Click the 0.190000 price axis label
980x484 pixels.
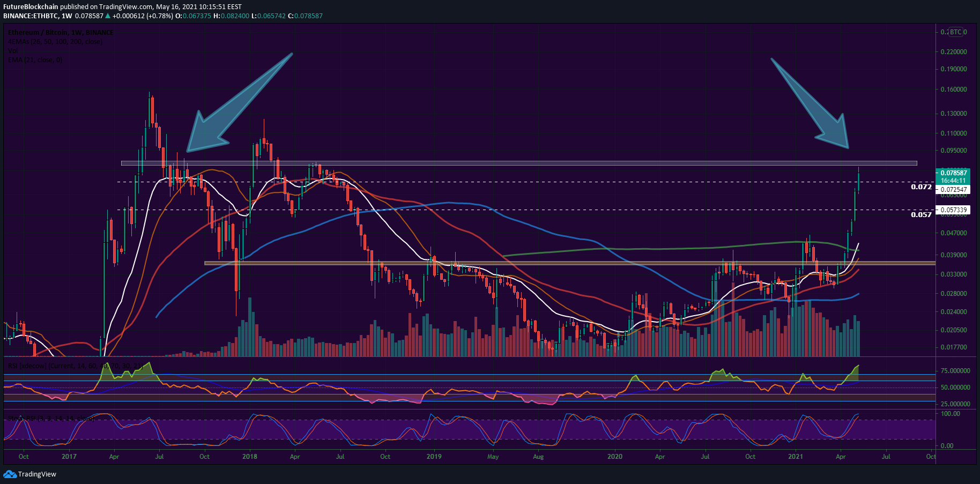[954, 69]
